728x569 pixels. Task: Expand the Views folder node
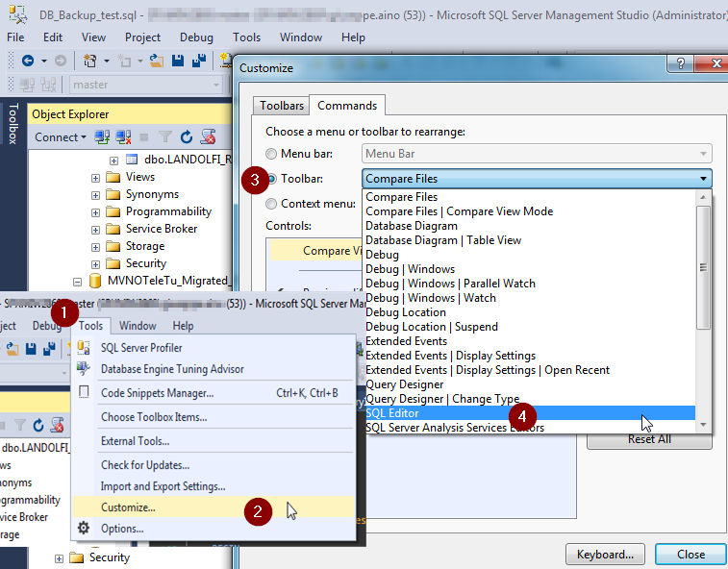point(95,178)
